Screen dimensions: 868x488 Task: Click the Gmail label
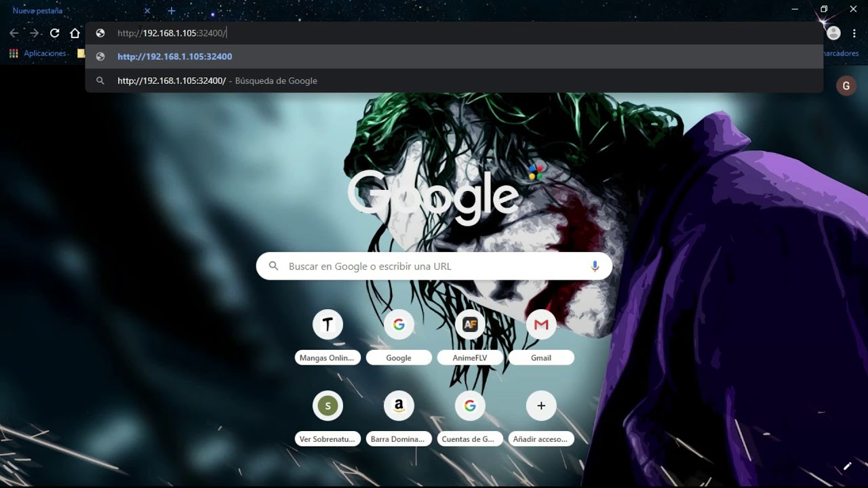[x=541, y=358]
